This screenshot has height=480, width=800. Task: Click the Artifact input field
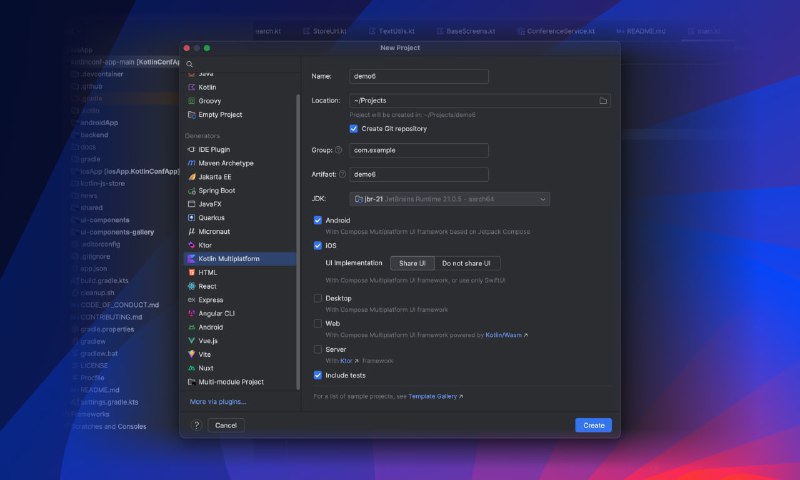(419, 174)
